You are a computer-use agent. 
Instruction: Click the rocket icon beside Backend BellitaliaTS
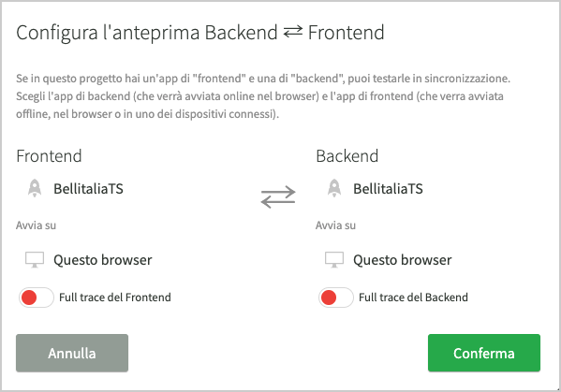[334, 188]
